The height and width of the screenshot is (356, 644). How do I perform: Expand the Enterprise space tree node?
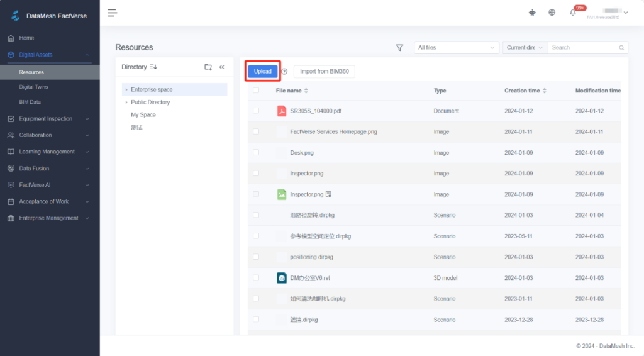(x=126, y=89)
